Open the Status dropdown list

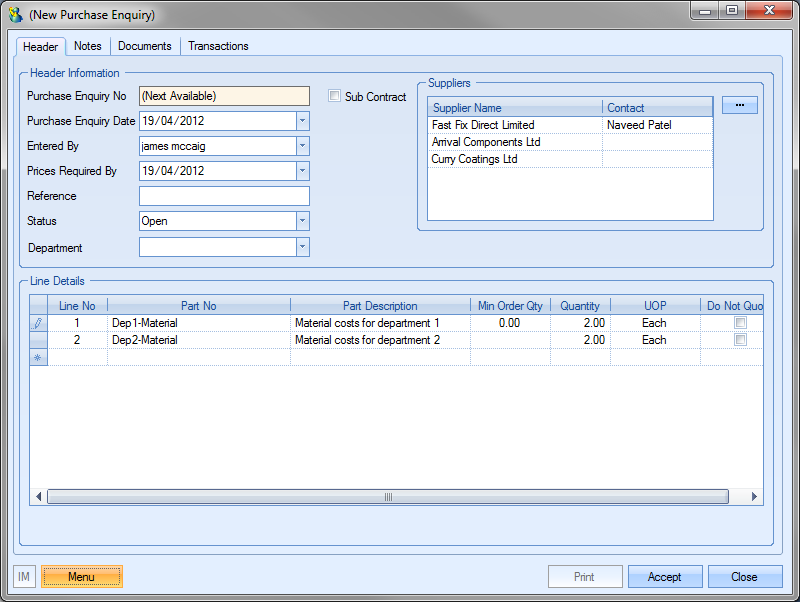click(x=302, y=221)
